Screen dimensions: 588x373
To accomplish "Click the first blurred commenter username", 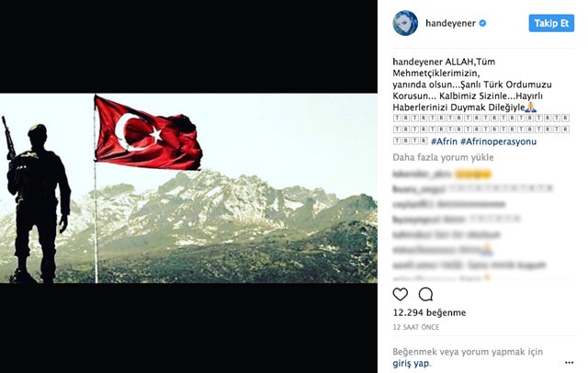I will (x=422, y=175).
